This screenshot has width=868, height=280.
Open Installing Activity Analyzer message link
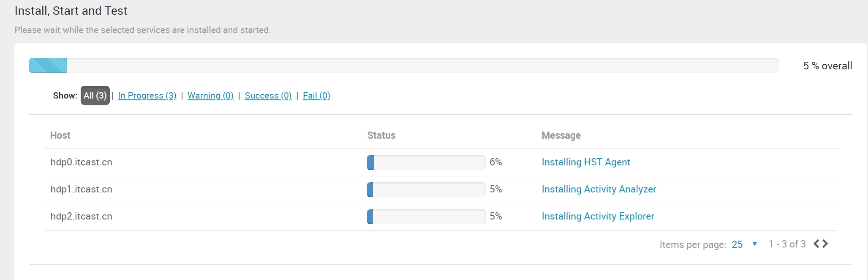pos(599,189)
